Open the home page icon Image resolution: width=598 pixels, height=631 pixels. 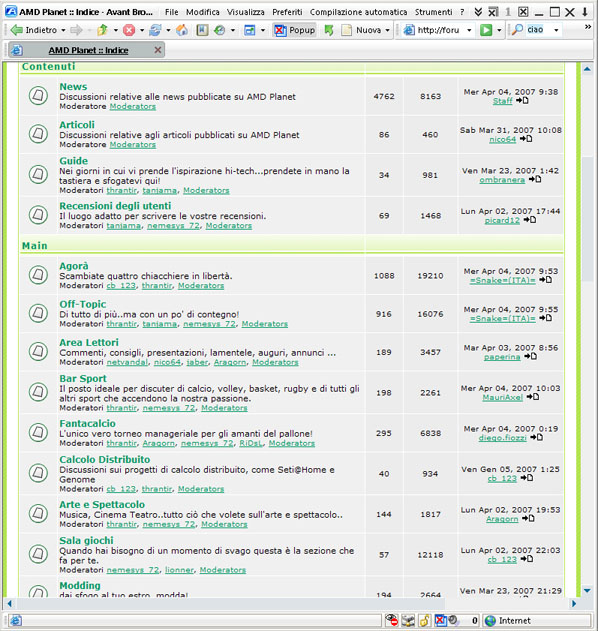tap(182, 30)
